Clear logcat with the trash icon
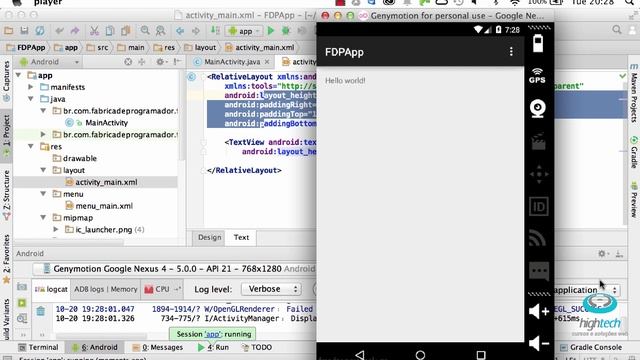Screen dimensions: 640x360 (41, 311)
